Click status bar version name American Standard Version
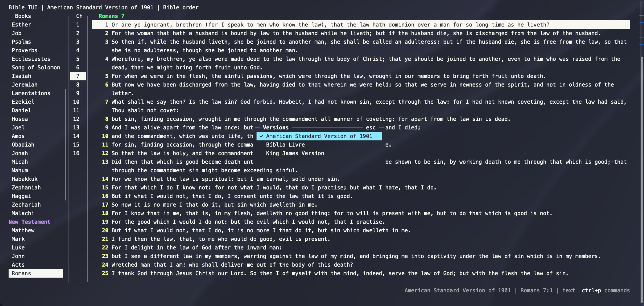The width and height of the screenshot is (644, 306). tap(458, 290)
